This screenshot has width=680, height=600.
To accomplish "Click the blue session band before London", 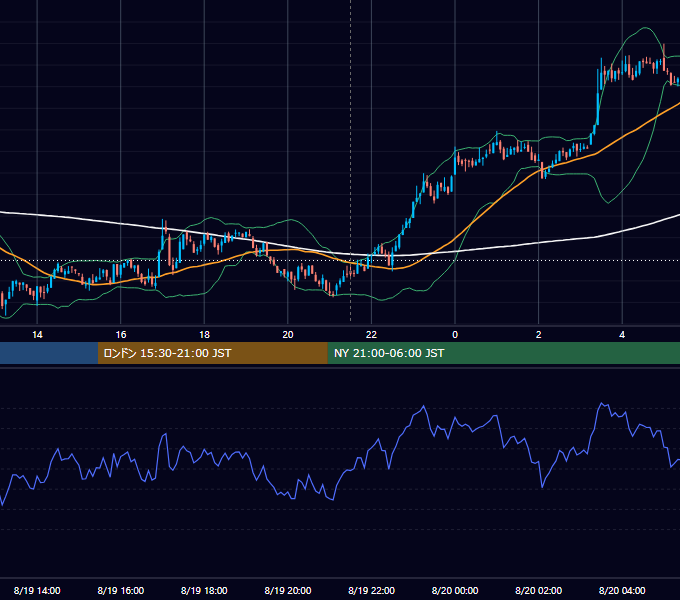I will 49,353.
